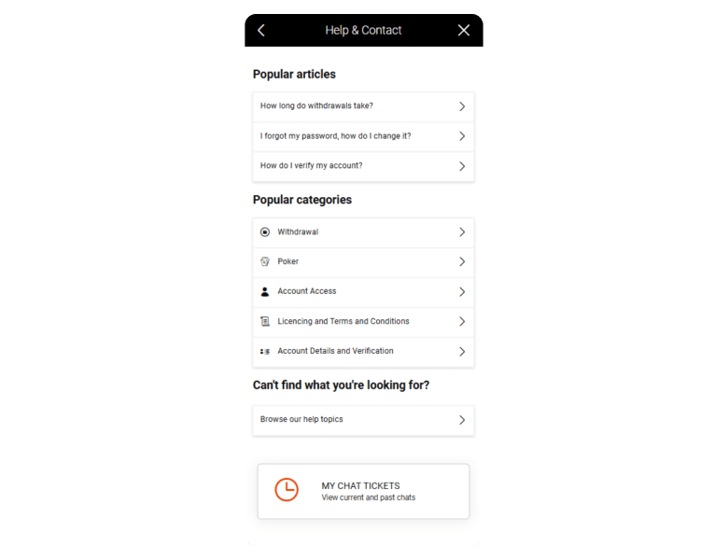Expand chevron next to Account Access
Image resolution: width=728 pixels, height=560 pixels.
pos(462,292)
